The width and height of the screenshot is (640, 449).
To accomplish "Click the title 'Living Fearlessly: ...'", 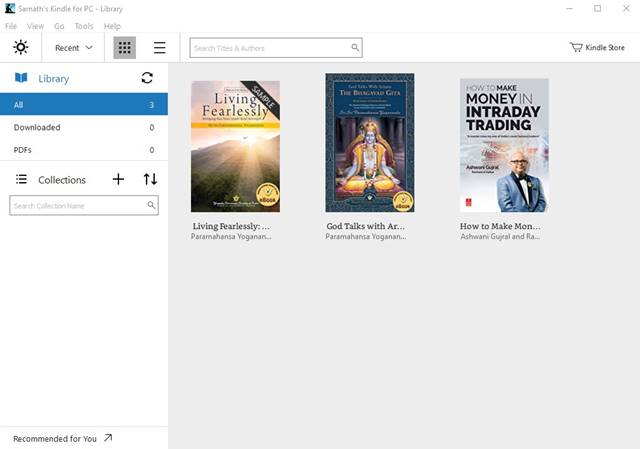I will click(231, 226).
